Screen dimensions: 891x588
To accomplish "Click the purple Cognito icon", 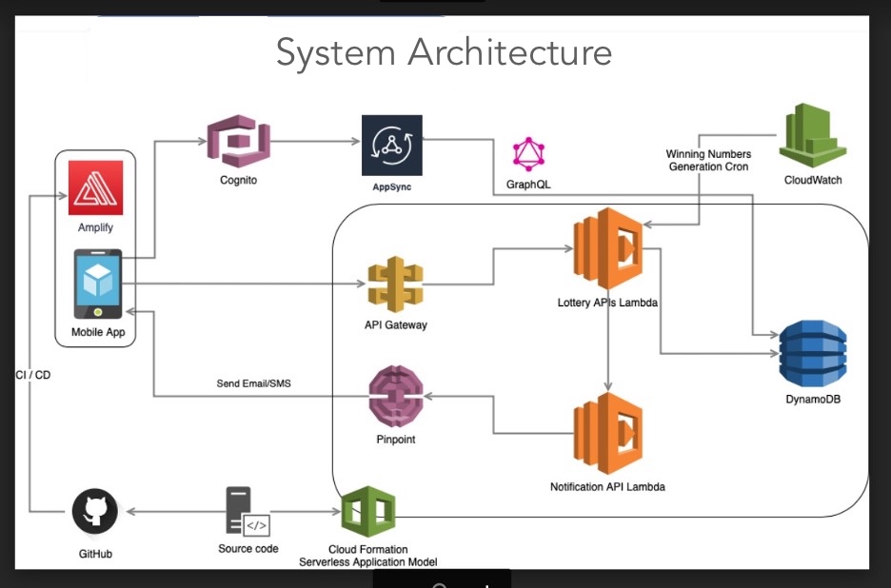I will point(239,141).
